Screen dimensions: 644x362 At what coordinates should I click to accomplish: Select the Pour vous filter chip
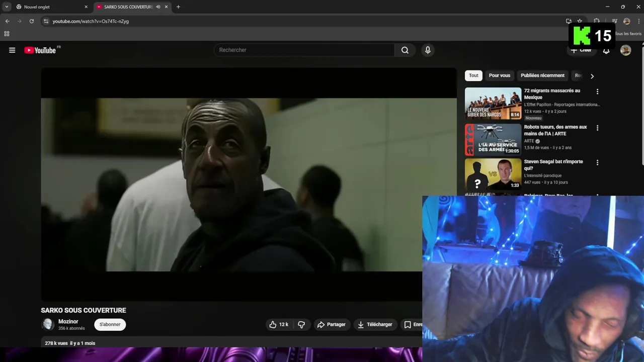(x=500, y=76)
